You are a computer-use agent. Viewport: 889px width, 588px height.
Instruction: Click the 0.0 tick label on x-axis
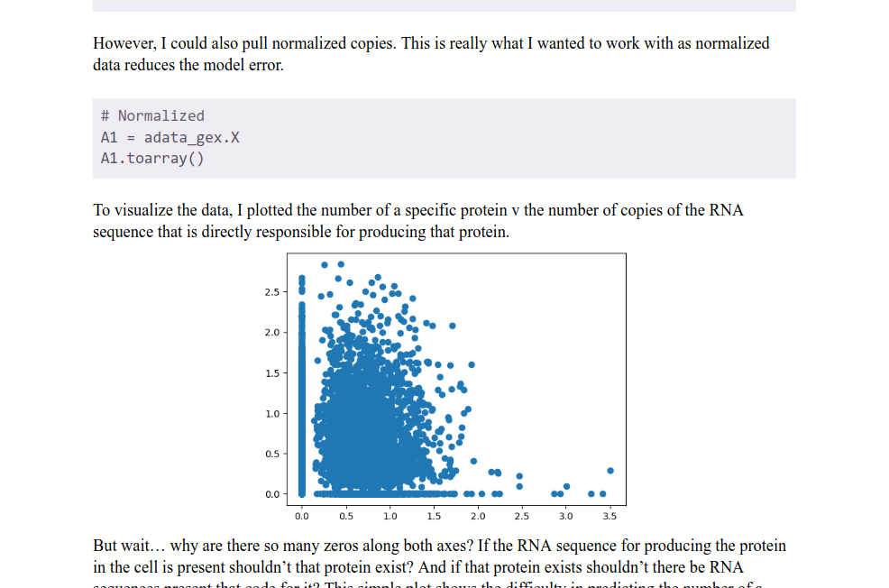pyautogui.click(x=302, y=517)
